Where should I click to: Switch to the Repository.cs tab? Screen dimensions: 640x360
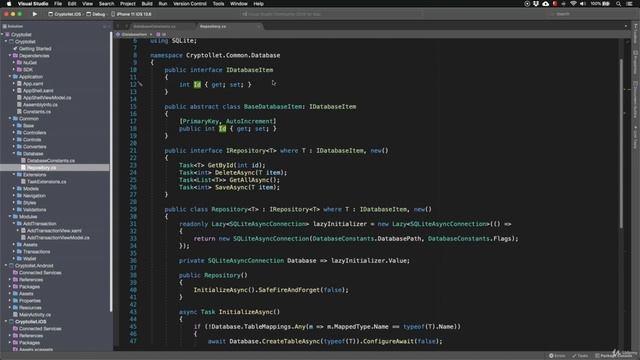[x=213, y=26]
